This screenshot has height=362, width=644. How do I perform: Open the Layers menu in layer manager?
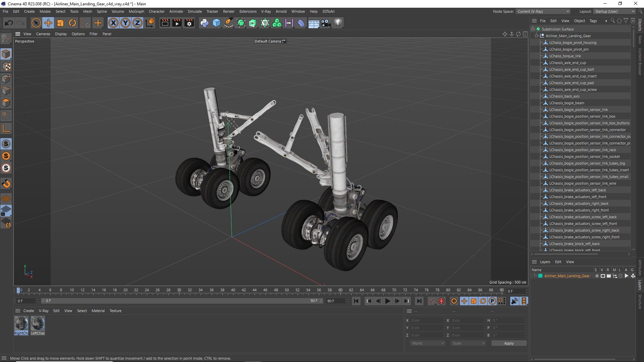pos(545,262)
